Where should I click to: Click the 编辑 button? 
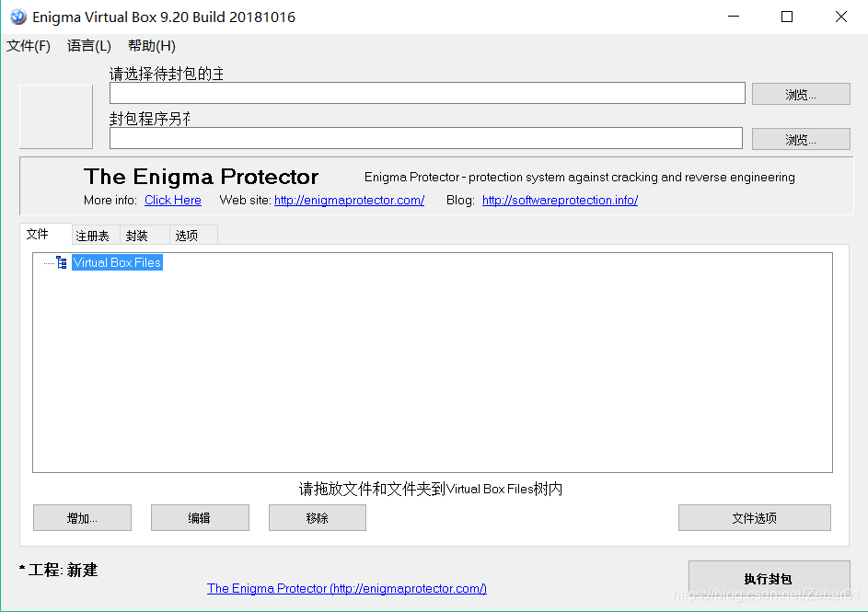(200, 517)
